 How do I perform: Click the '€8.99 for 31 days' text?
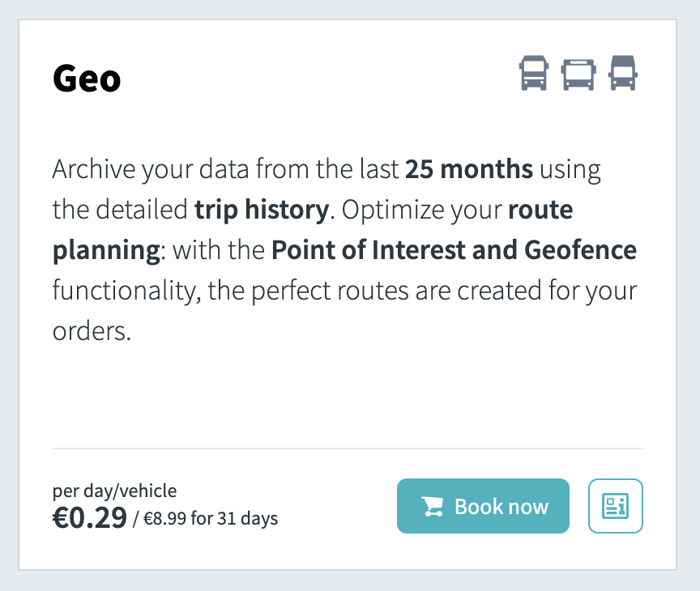[x=211, y=518]
